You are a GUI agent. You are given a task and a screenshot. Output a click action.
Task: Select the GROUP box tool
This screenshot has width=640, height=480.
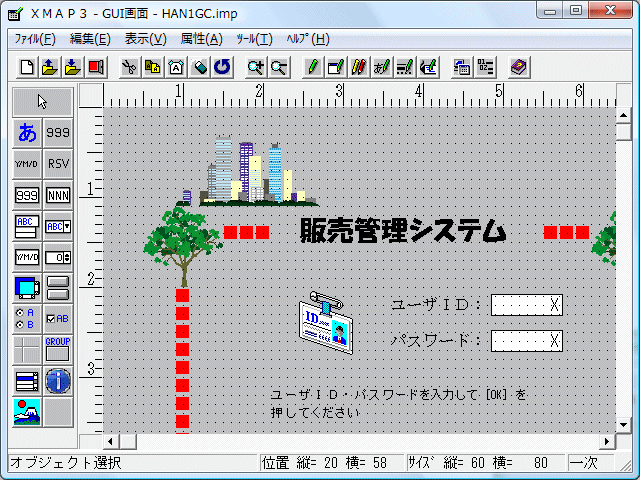(58, 350)
